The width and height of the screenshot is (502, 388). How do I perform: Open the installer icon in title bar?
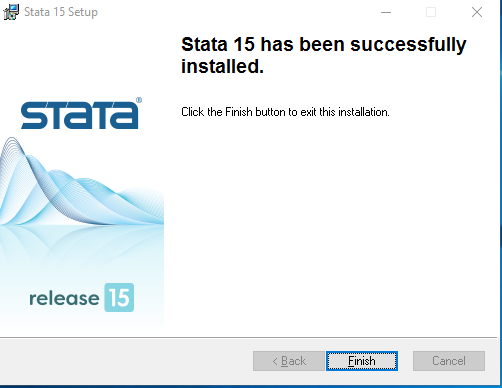tap(11, 12)
